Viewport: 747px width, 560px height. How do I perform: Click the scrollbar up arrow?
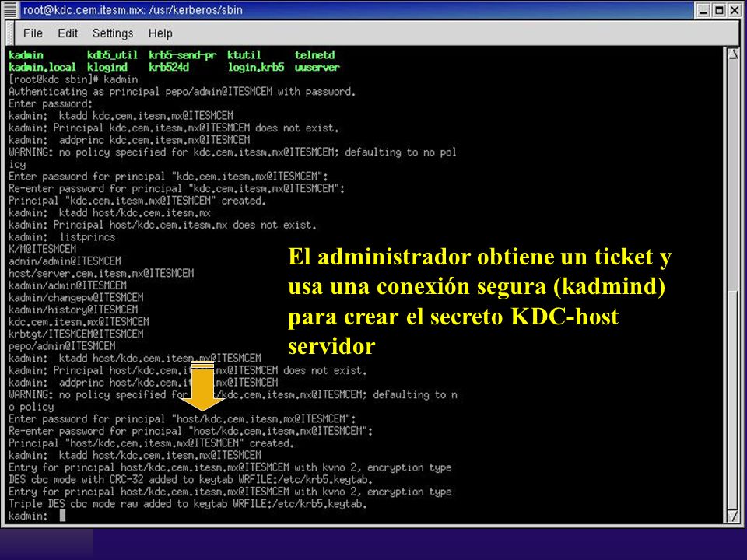[x=733, y=54]
